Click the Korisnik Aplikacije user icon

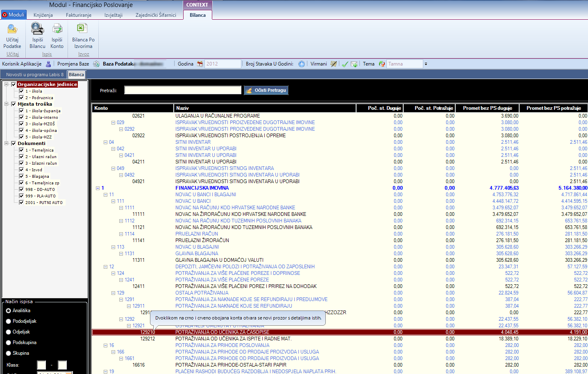coord(48,64)
